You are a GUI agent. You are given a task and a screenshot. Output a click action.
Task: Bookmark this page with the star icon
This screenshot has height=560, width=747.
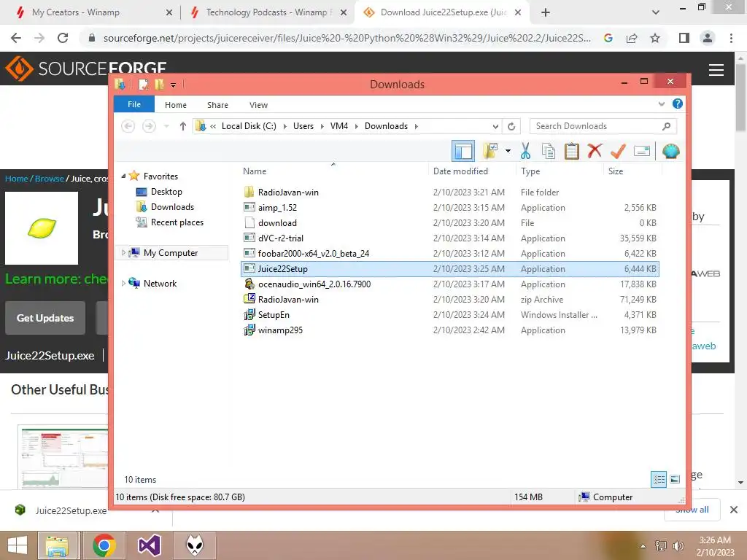click(x=655, y=38)
